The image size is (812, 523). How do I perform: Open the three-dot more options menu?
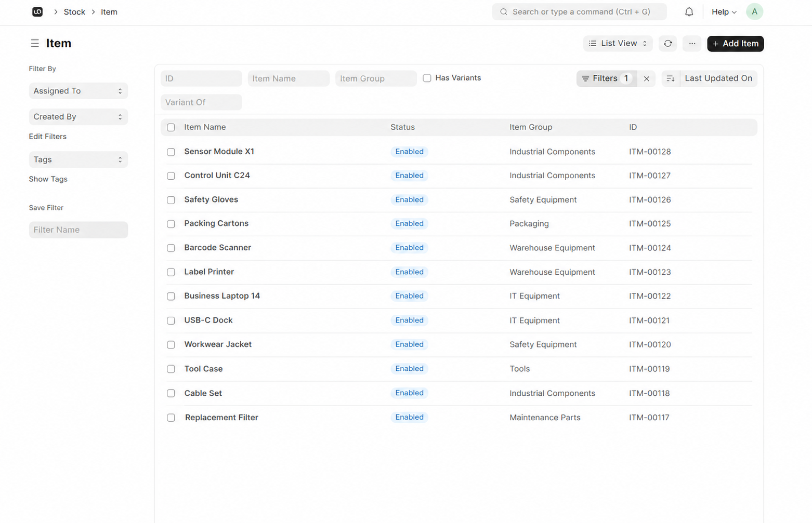[x=692, y=44]
